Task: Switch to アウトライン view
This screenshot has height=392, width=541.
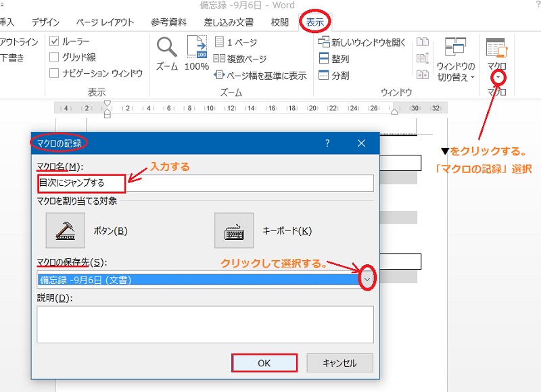Action: (19, 42)
